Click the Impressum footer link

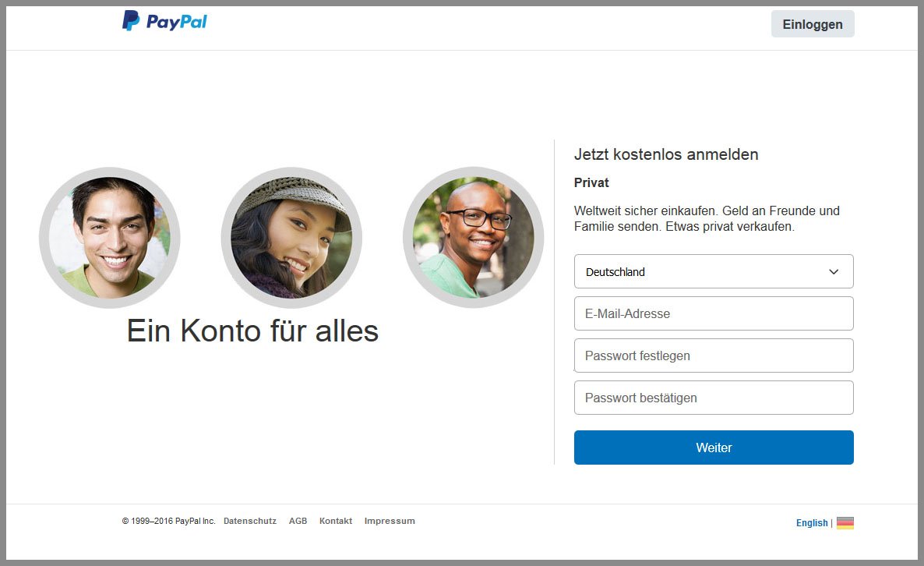390,520
